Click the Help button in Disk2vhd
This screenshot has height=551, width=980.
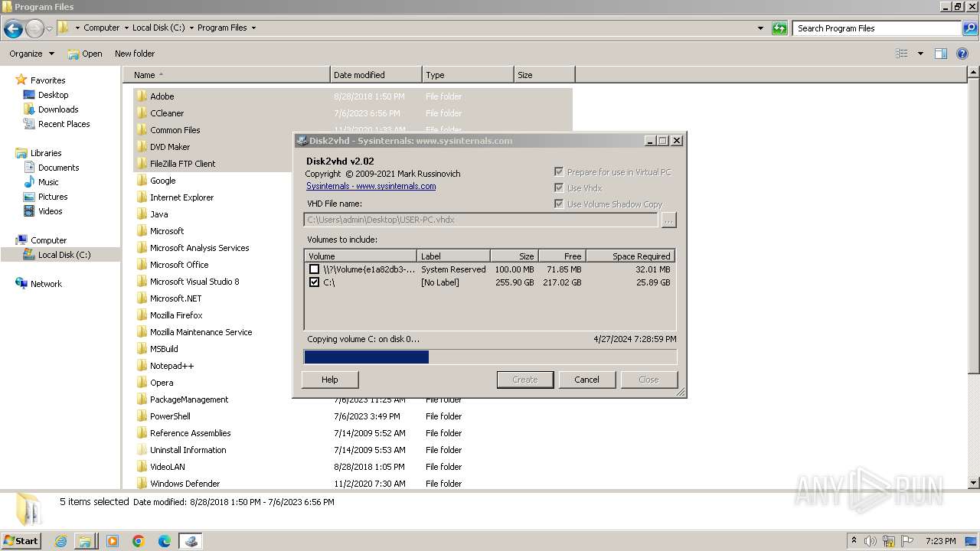pos(330,380)
